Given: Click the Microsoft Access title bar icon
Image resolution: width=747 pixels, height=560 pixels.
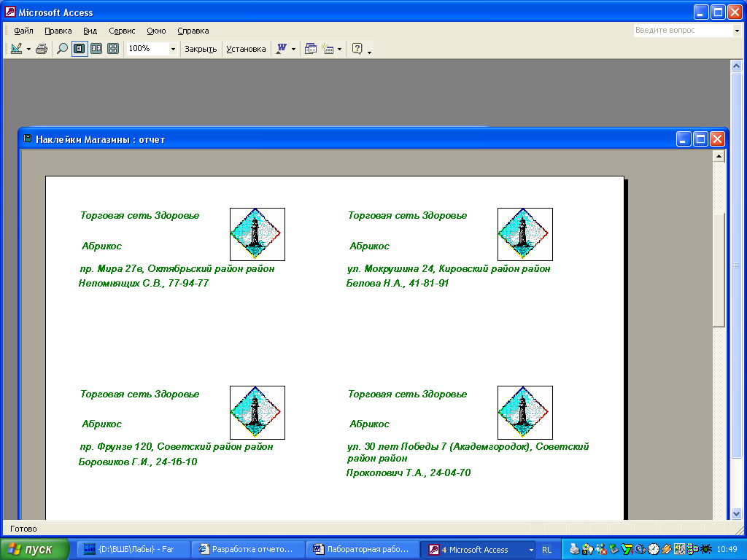Looking at the screenshot, I should (10, 12).
